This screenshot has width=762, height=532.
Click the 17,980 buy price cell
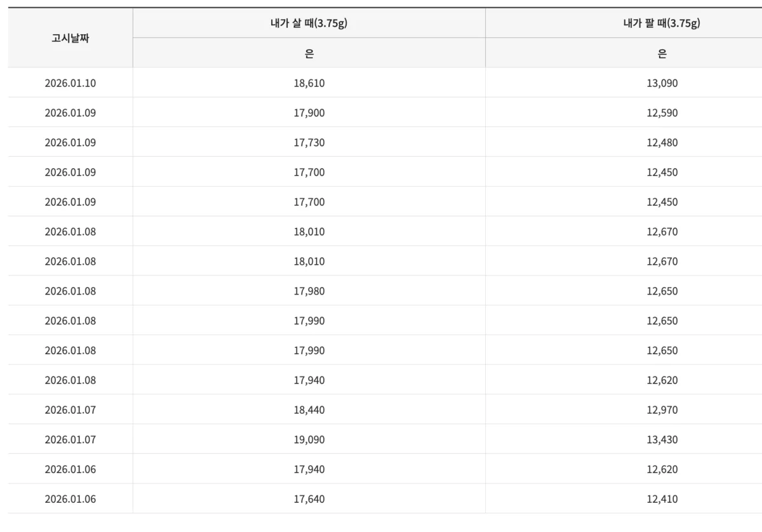point(309,291)
